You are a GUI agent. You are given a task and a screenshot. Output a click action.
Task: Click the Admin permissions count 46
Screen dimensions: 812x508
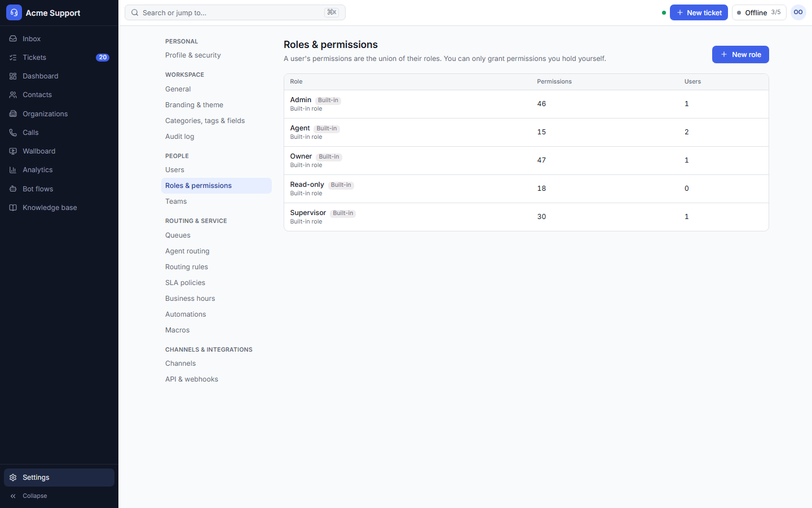tap(541, 104)
